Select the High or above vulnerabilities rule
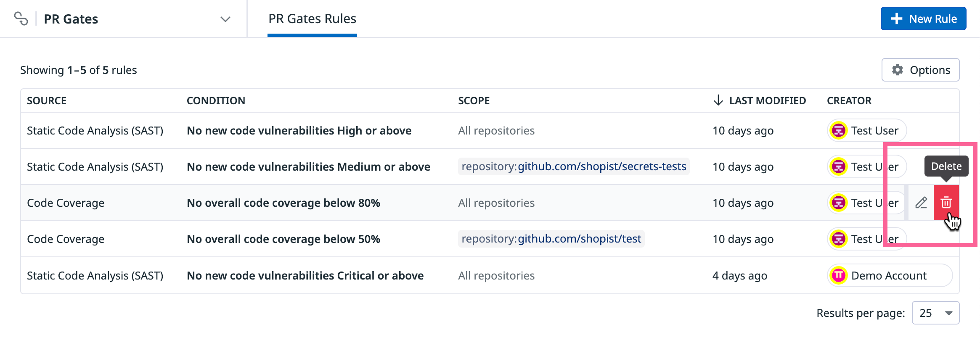The width and height of the screenshot is (980, 343). [x=299, y=131]
